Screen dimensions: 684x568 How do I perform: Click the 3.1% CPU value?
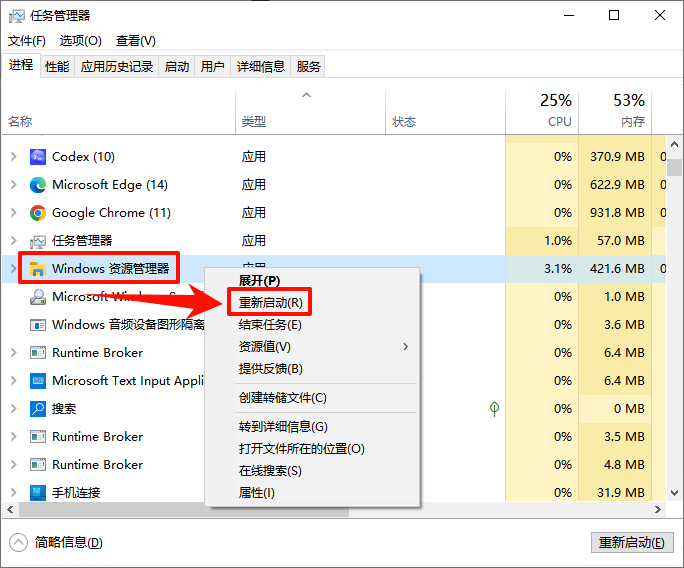tap(558, 269)
